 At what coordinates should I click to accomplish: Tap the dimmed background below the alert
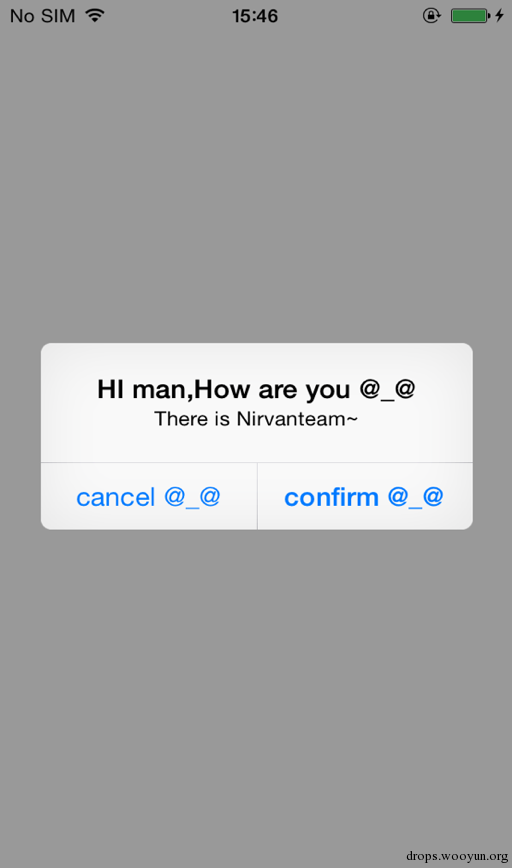[x=256, y=686]
